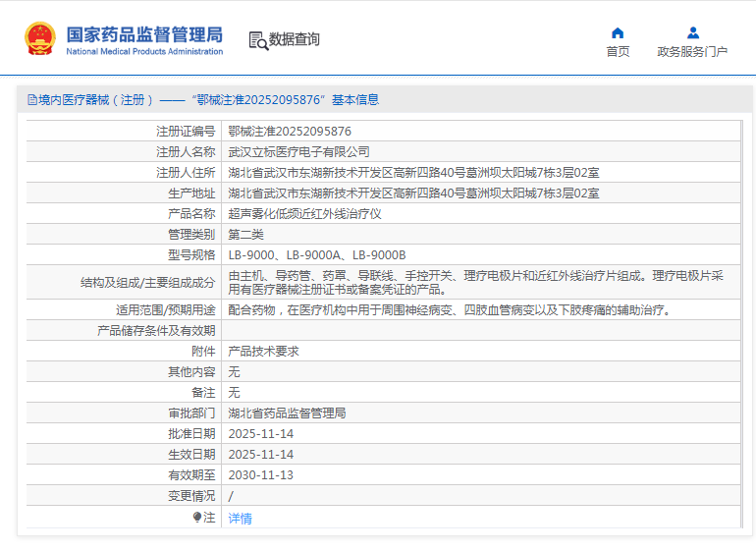Click model specs LB-9000、LB-9000A、LB-9000B
The image size is (756, 551).
coord(316,254)
